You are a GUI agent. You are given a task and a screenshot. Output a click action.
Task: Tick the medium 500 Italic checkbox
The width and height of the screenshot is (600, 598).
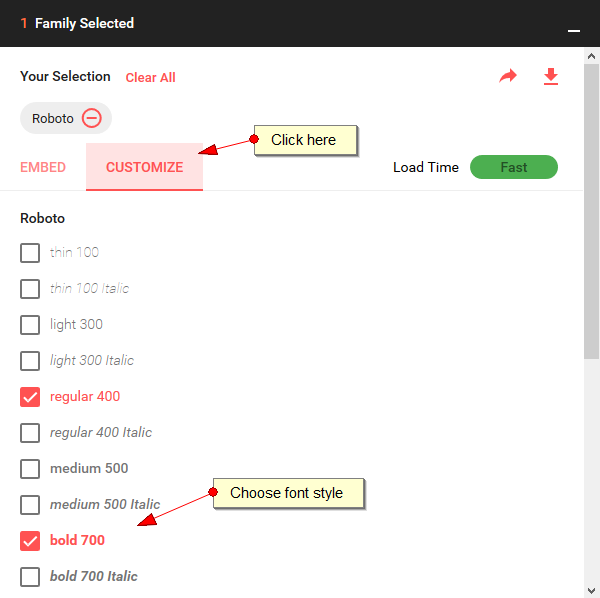(x=30, y=505)
